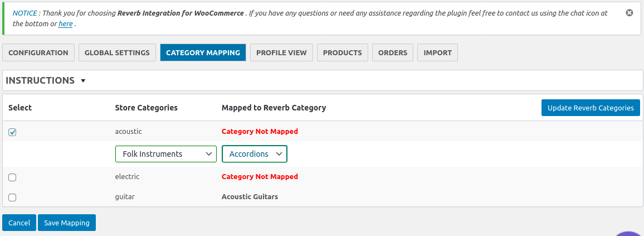Tick the electric category checkbox

point(13,177)
